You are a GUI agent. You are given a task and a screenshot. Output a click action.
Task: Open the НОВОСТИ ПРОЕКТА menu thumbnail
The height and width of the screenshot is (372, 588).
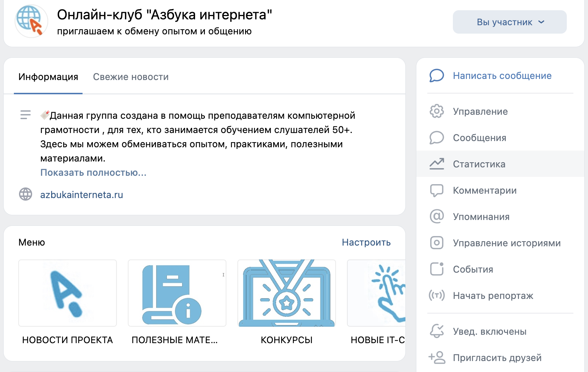(x=68, y=293)
